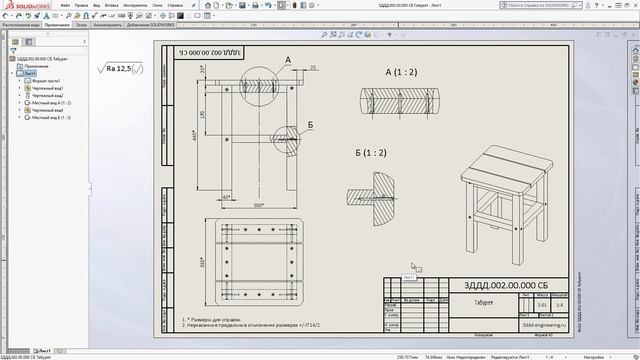This screenshot has width=640, height=360.
Task: Open the Options gear icon
Action: 312,5
